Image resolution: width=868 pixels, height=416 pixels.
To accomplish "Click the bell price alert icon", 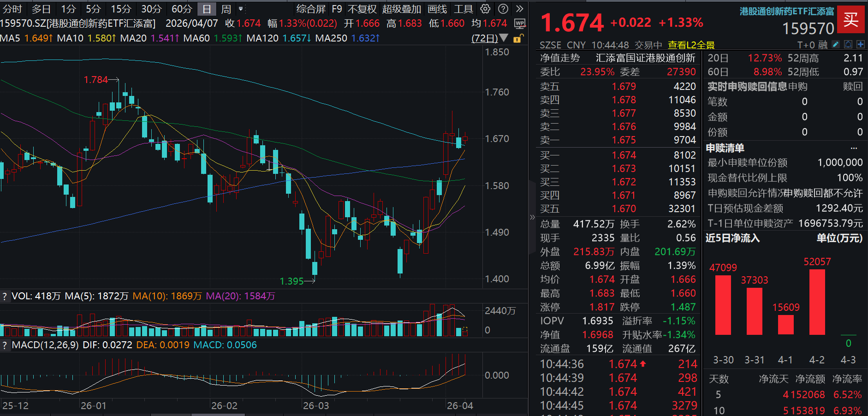I will click(x=848, y=44).
